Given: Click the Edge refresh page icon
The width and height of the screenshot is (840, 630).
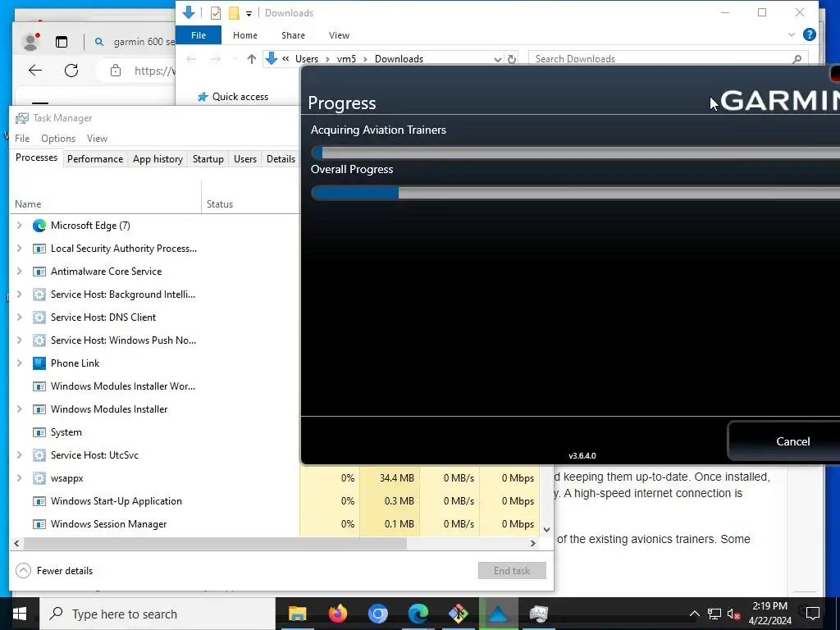Looking at the screenshot, I should [x=71, y=71].
